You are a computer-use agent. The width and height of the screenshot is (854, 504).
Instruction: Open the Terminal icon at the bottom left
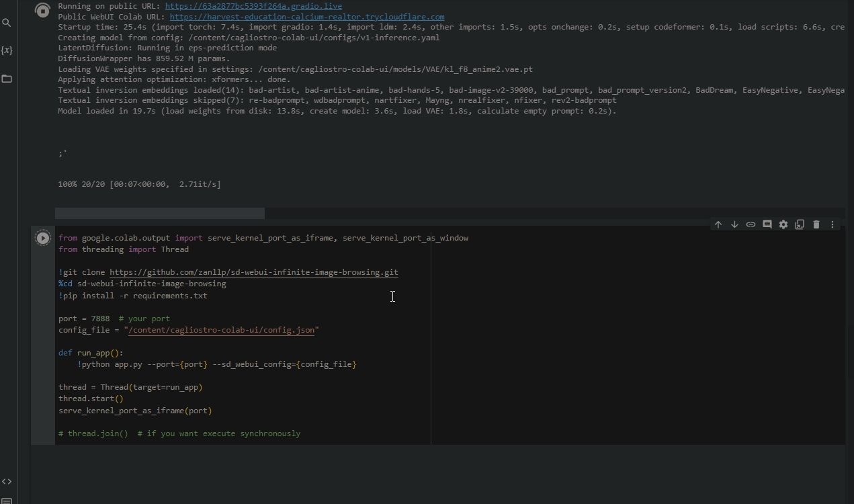[7, 500]
